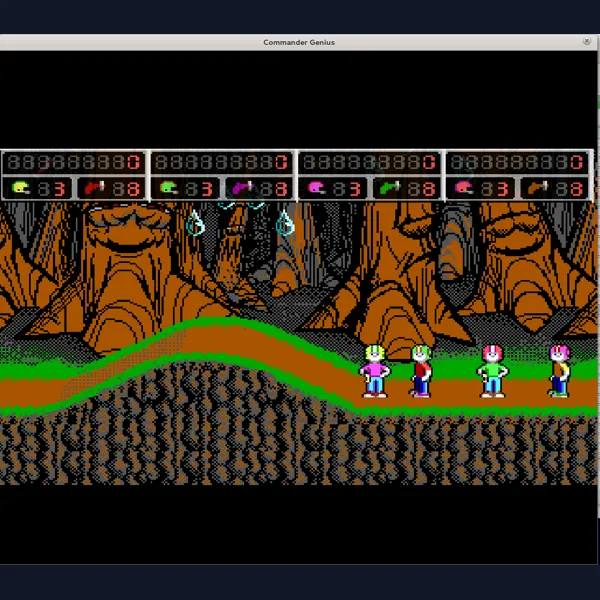Click ammo counter beside the purple raygun
The height and width of the screenshot is (600, 600).
coord(275,189)
